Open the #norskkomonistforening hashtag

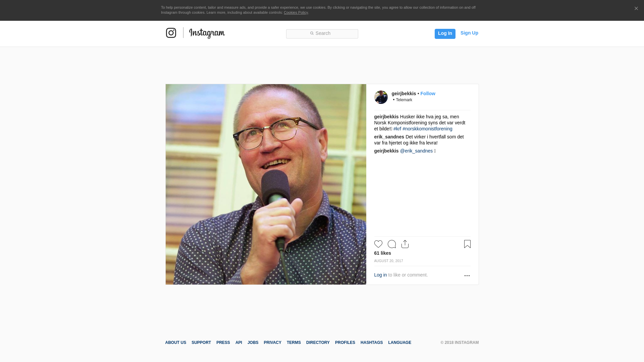click(x=427, y=129)
